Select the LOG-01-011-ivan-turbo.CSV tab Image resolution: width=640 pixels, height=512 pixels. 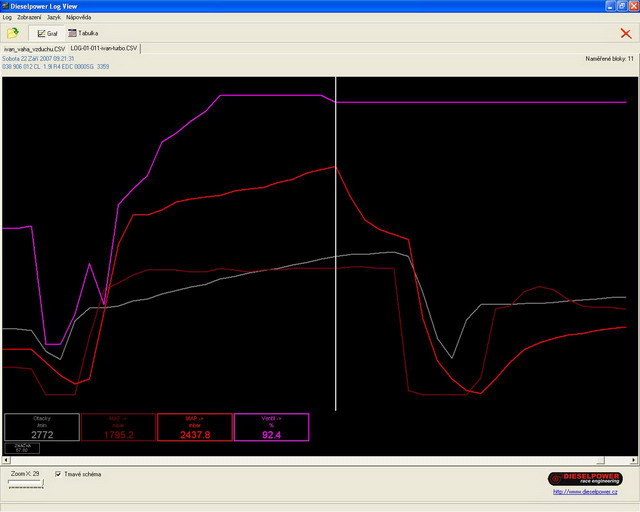[x=104, y=49]
